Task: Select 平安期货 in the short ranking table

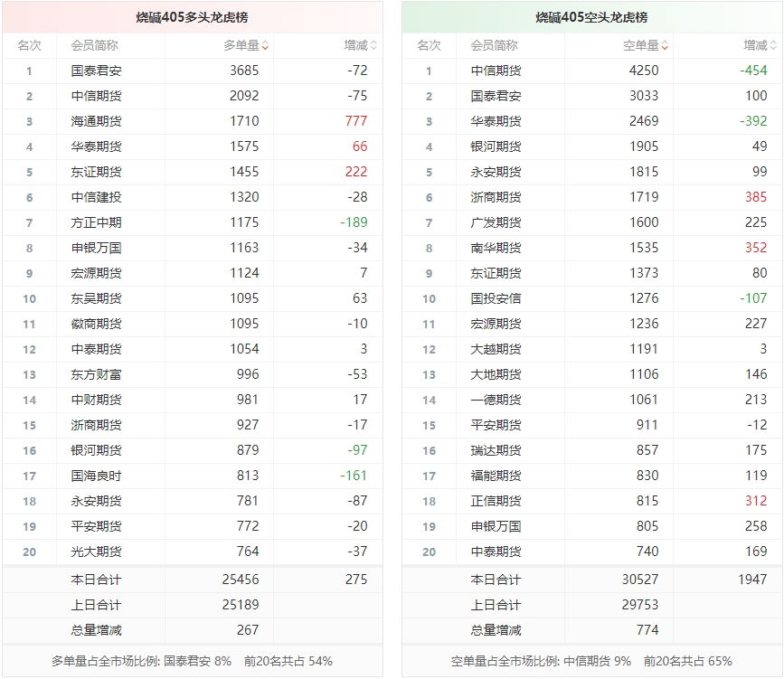Action: pos(496,426)
